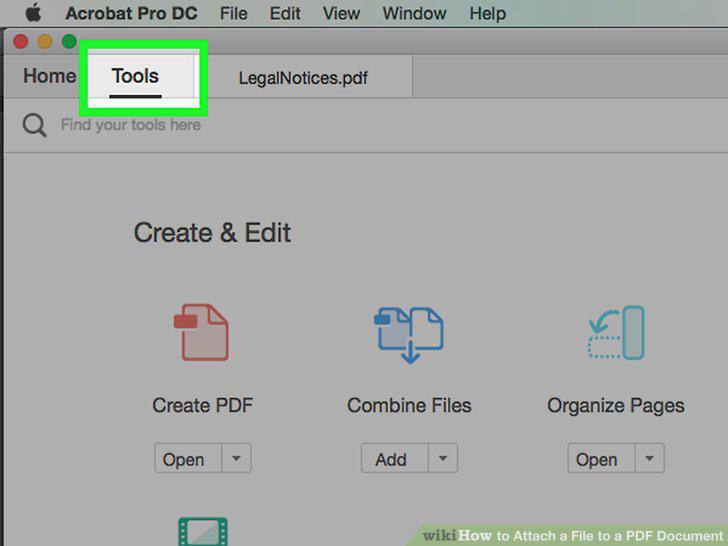This screenshot has height=546, width=728.
Task: Click the 'Create PDF' label text
Action: (x=202, y=405)
